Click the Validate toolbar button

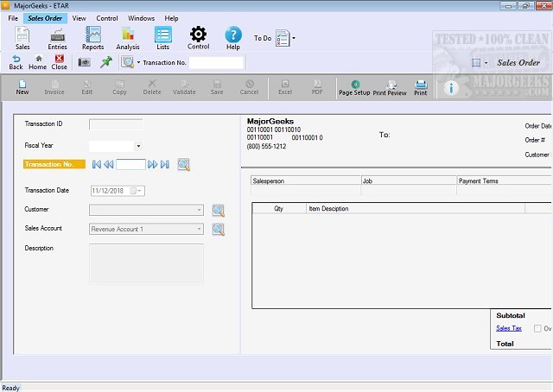coord(184,87)
